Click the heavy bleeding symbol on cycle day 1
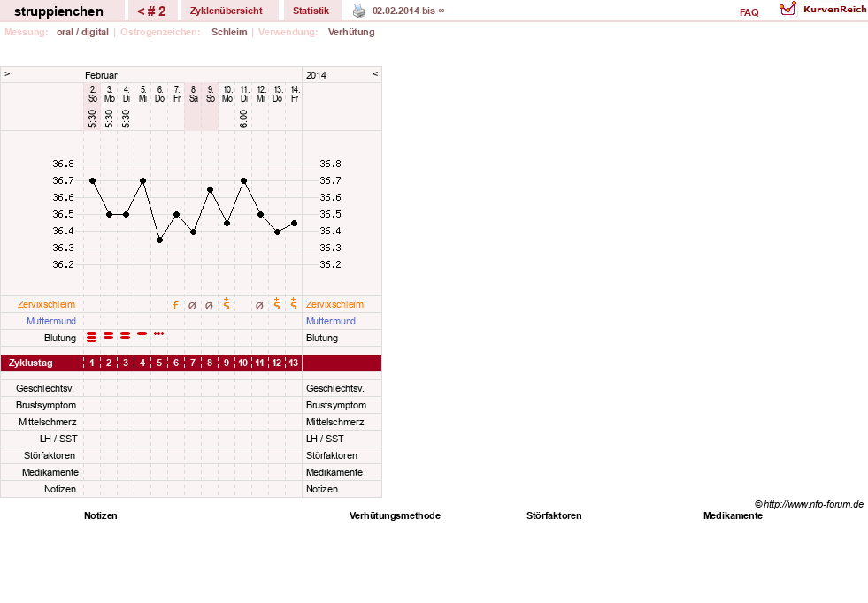This screenshot has height=603, width=868. [92, 337]
